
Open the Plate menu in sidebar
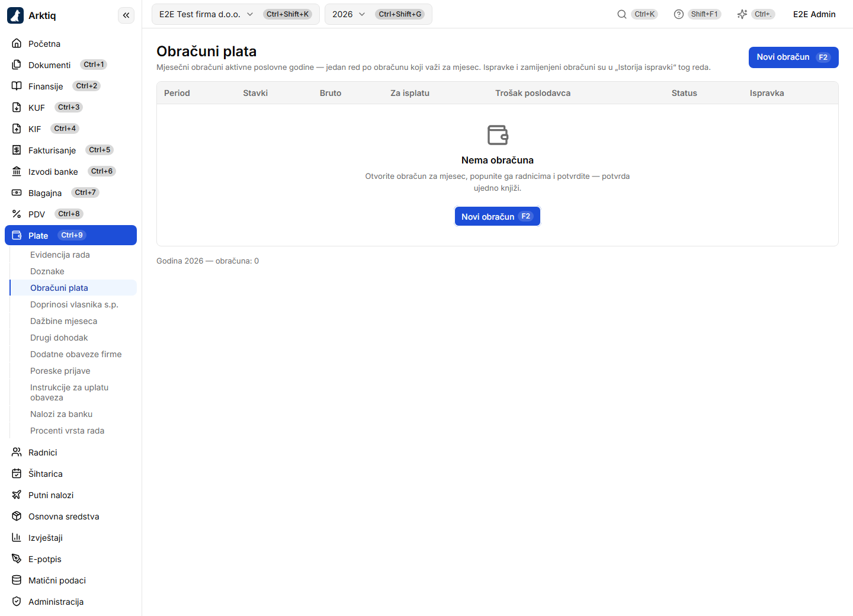click(70, 235)
